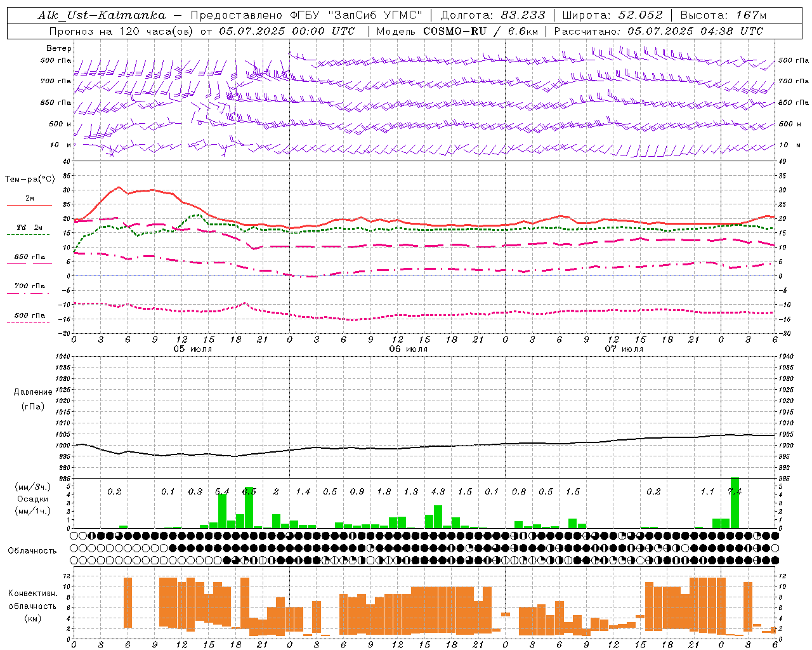Click the 7.4 precipitation value
This screenshot has width=812, height=650.
tap(735, 491)
